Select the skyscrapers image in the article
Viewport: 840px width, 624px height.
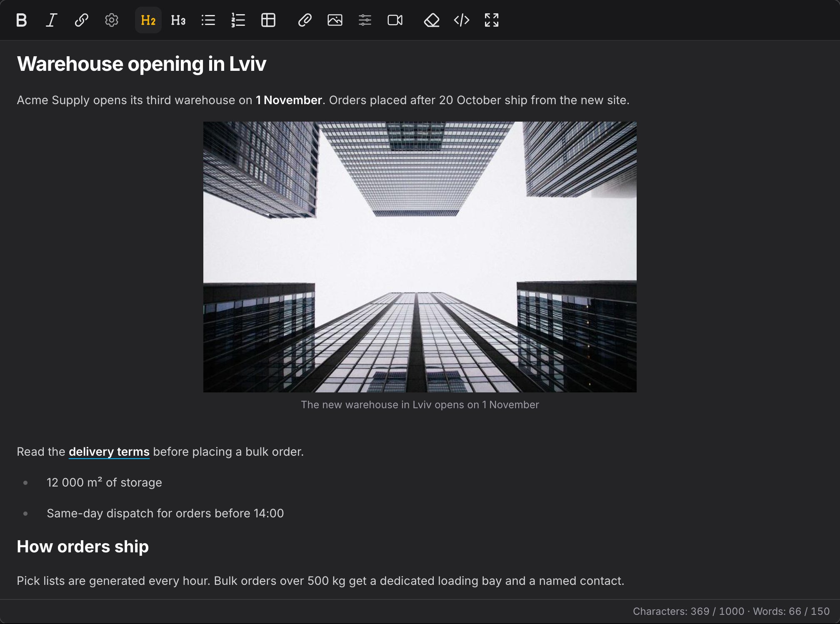(420, 257)
